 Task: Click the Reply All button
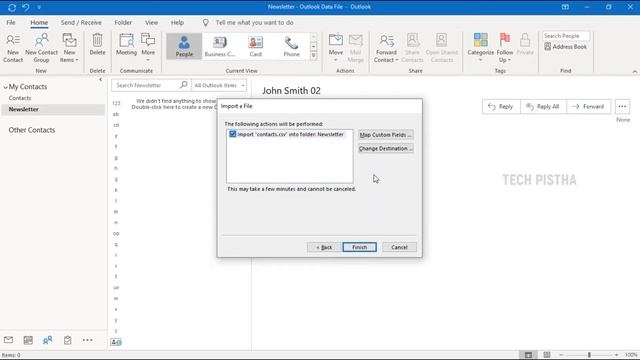[543, 107]
